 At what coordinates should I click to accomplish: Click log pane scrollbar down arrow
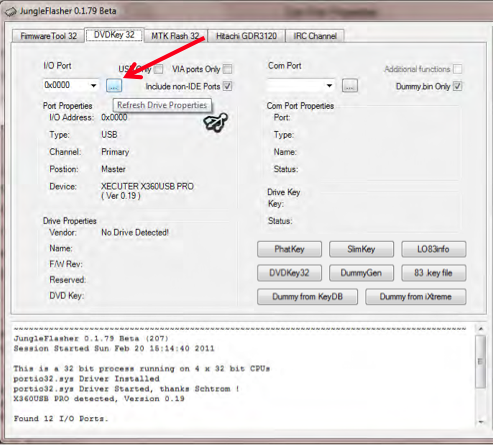coord(480,422)
